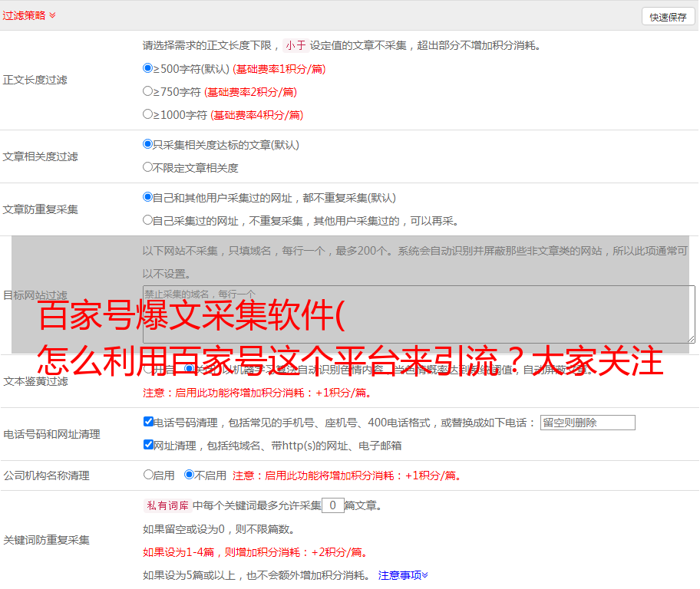
Task: Click the articles-per-keyword number field
Action: click(x=332, y=505)
